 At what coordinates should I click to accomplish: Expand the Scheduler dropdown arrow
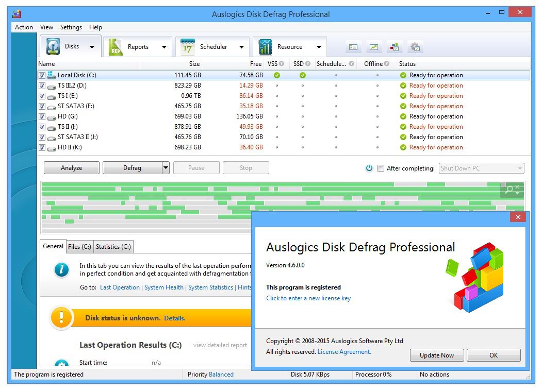tap(242, 47)
